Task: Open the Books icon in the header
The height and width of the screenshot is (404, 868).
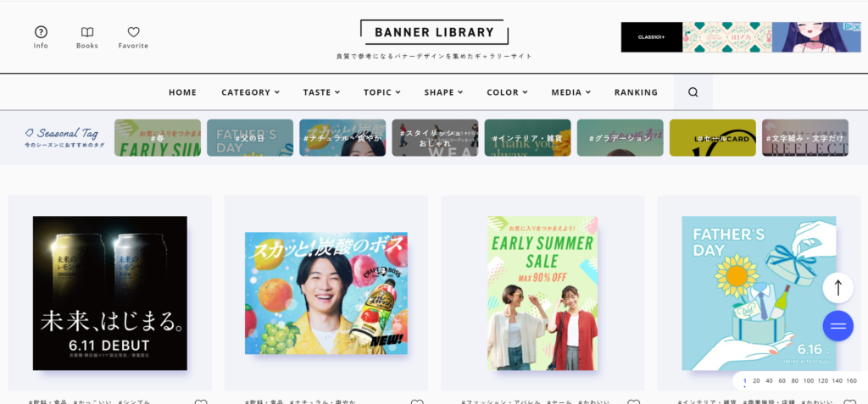Action: [x=87, y=32]
